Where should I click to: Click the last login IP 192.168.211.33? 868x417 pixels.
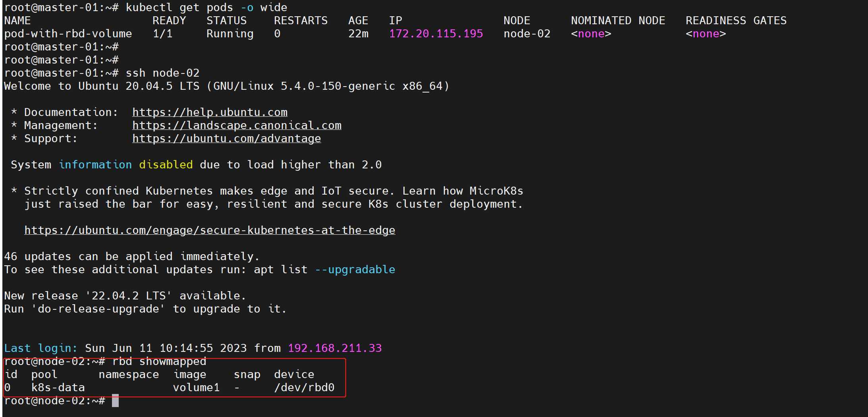[335, 348]
